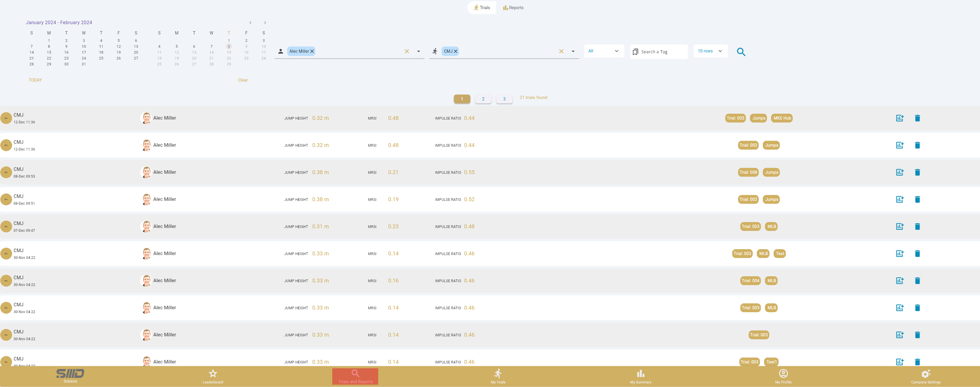Expand the athlete selection dropdown arrow

(418, 52)
